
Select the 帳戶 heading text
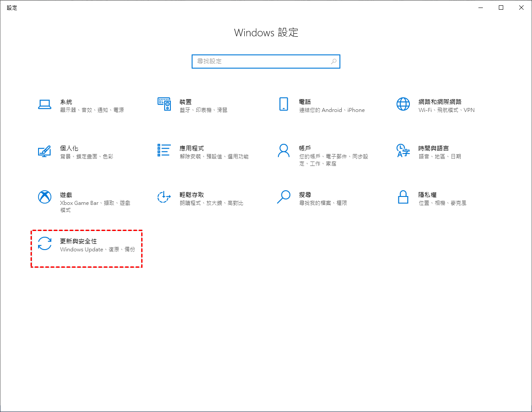pyautogui.click(x=305, y=148)
